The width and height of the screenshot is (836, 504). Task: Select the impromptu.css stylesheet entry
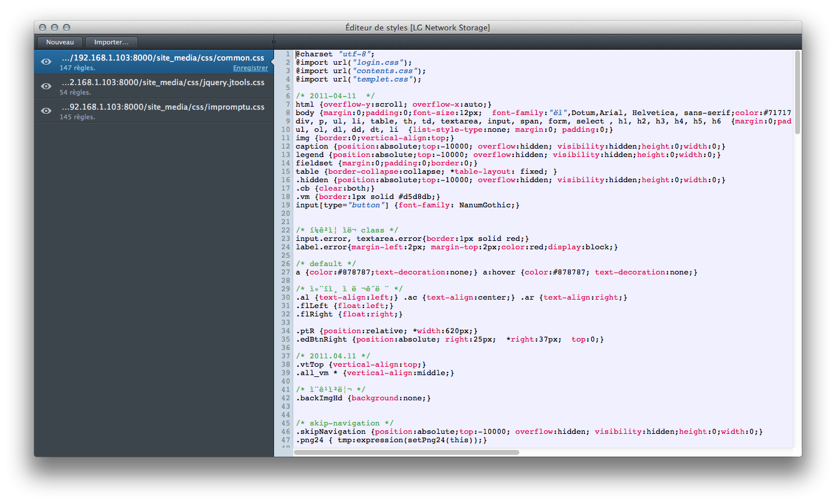coord(154,111)
